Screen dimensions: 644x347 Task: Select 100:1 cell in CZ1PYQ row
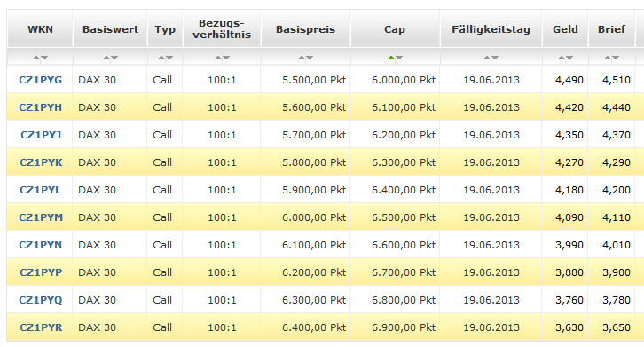pyautogui.click(x=222, y=300)
